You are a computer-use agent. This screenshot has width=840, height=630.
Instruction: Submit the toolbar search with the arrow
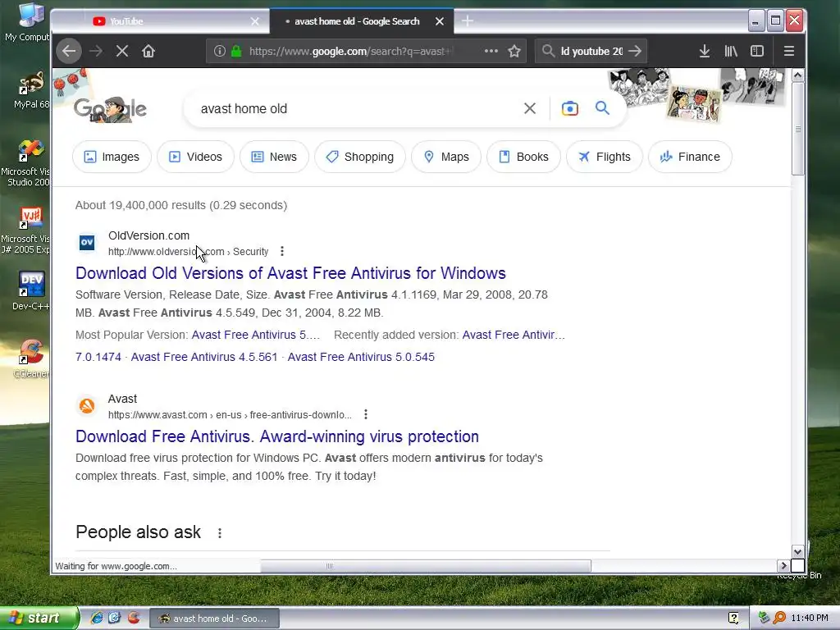[x=635, y=51]
